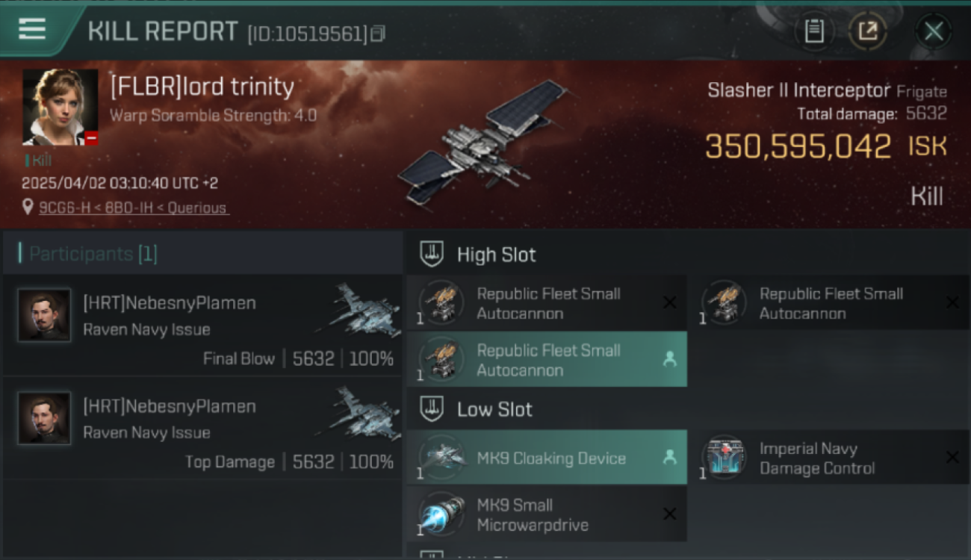Select the Imperial Navy Damage Control icon
The width and height of the screenshot is (971, 560).
pyautogui.click(x=725, y=457)
